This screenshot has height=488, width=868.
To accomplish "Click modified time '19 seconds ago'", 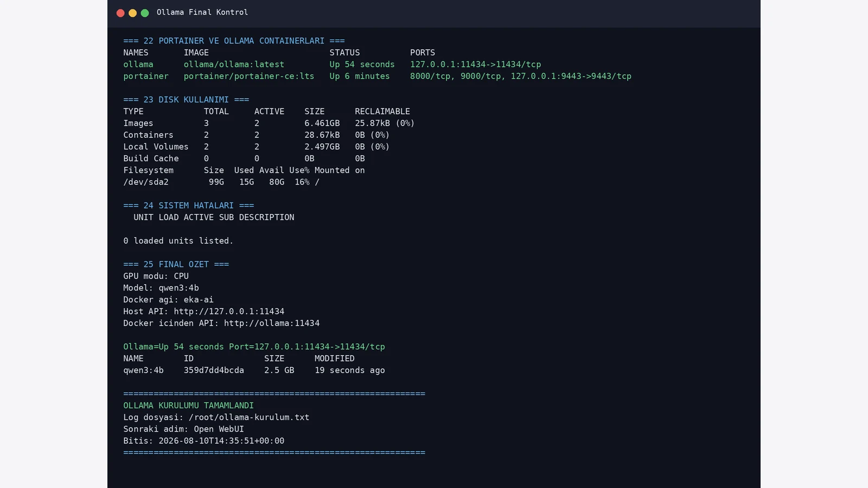I will tap(350, 371).
